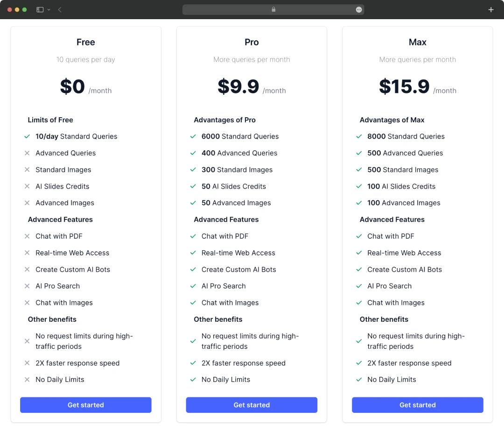Click the X icon next to Chat with PDF in Free

tap(28, 236)
